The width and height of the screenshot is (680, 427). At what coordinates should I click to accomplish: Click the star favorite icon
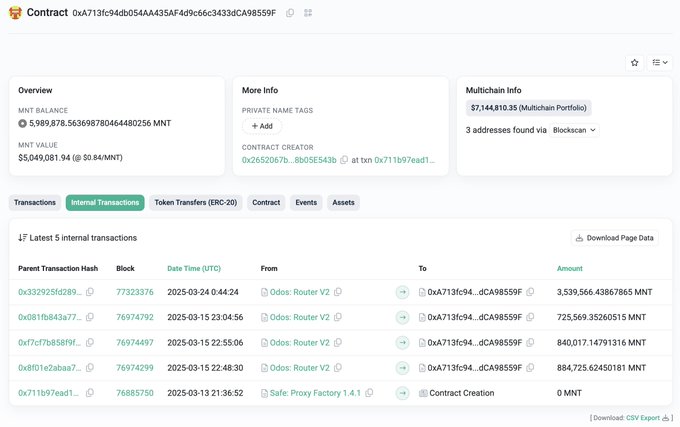coord(634,62)
